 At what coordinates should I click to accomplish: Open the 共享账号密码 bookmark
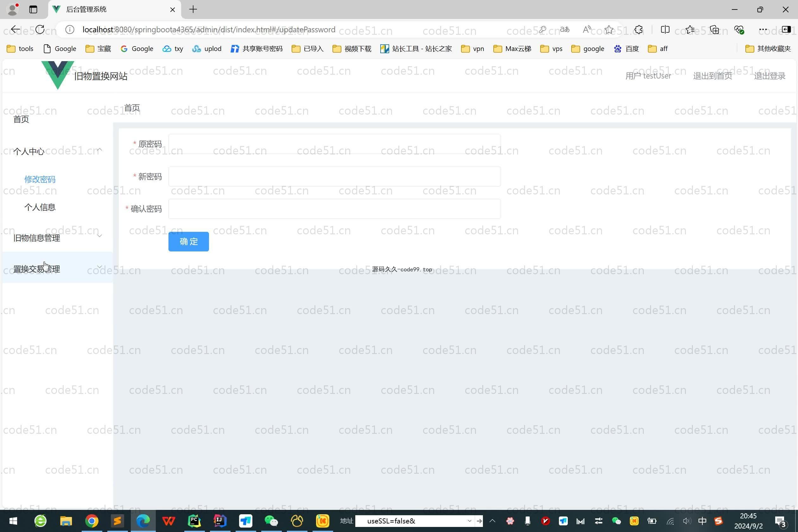point(256,49)
